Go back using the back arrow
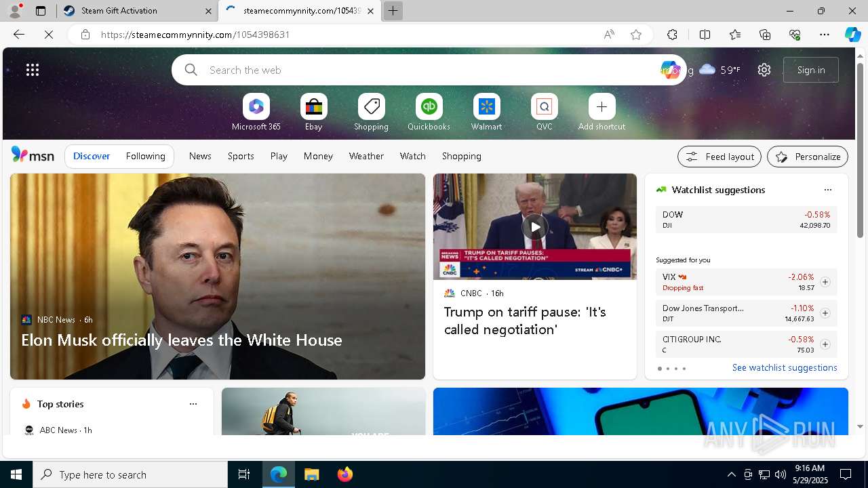This screenshot has width=868, height=488. click(x=19, y=35)
